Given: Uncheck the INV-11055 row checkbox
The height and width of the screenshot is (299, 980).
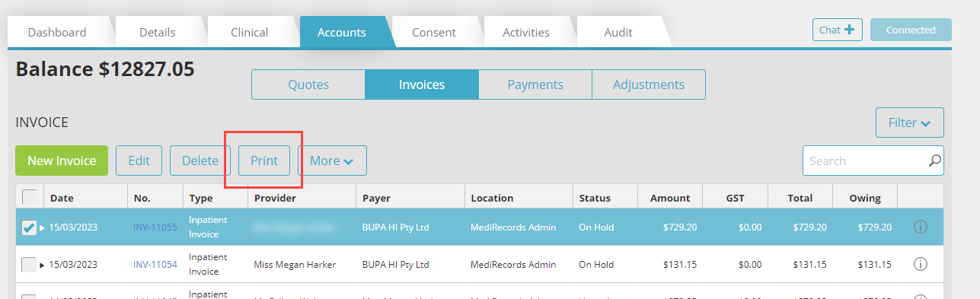Looking at the screenshot, I should tap(29, 227).
